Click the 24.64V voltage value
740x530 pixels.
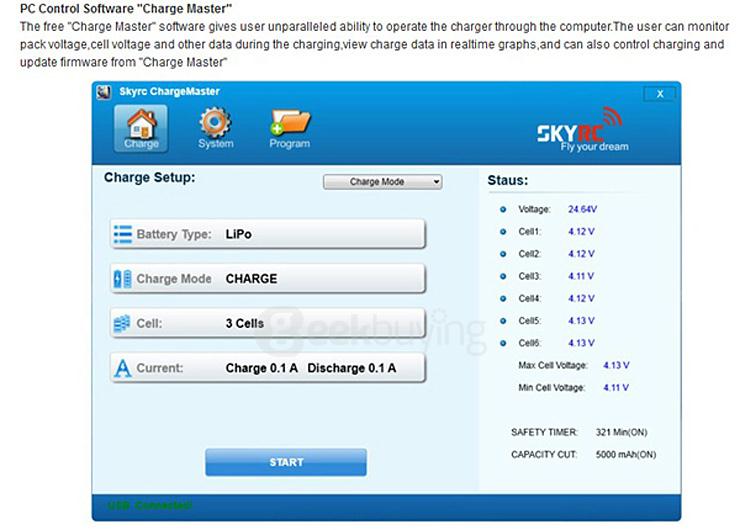coord(582,209)
